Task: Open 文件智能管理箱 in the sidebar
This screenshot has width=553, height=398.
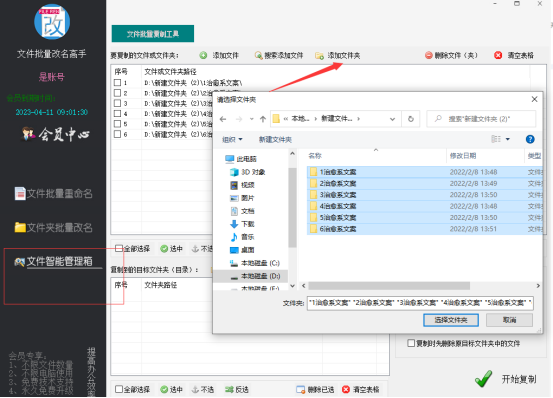Action: tap(54, 261)
